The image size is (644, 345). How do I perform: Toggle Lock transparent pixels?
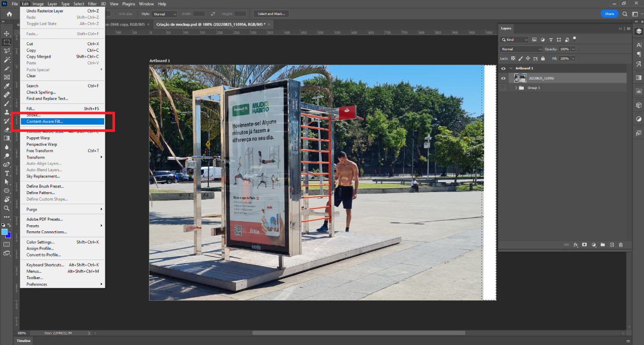click(514, 59)
